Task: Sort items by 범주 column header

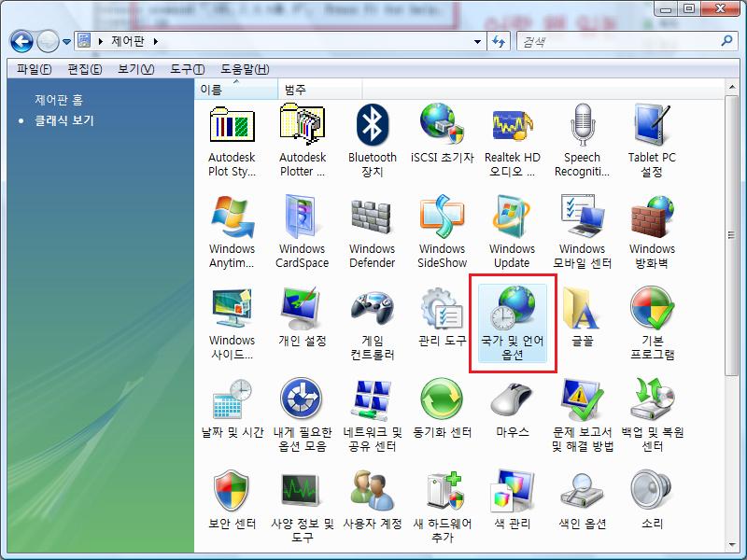Action: click(320, 90)
